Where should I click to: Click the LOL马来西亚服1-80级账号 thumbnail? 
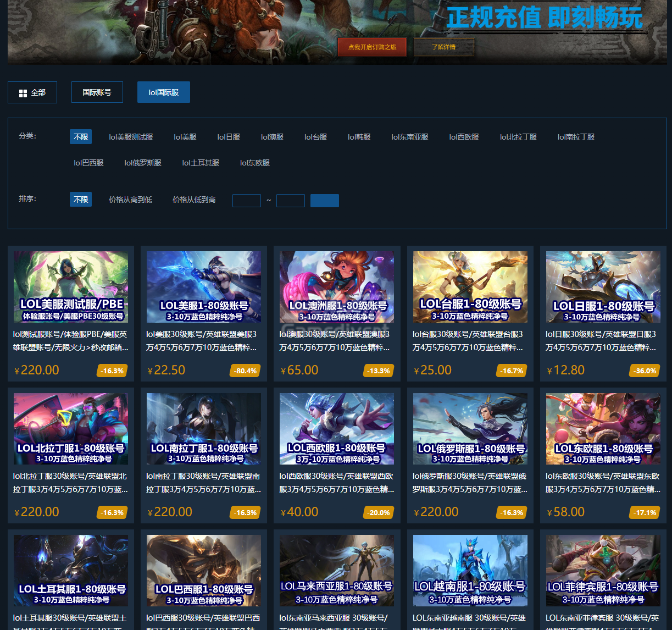(337, 571)
